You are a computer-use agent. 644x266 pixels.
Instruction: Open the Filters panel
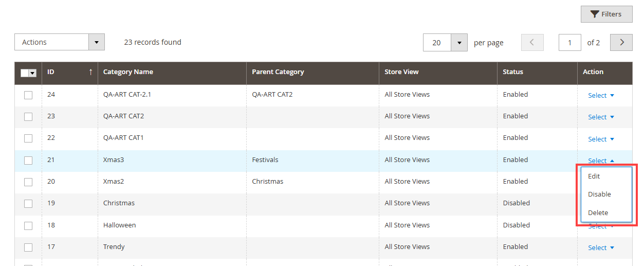[x=606, y=14]
